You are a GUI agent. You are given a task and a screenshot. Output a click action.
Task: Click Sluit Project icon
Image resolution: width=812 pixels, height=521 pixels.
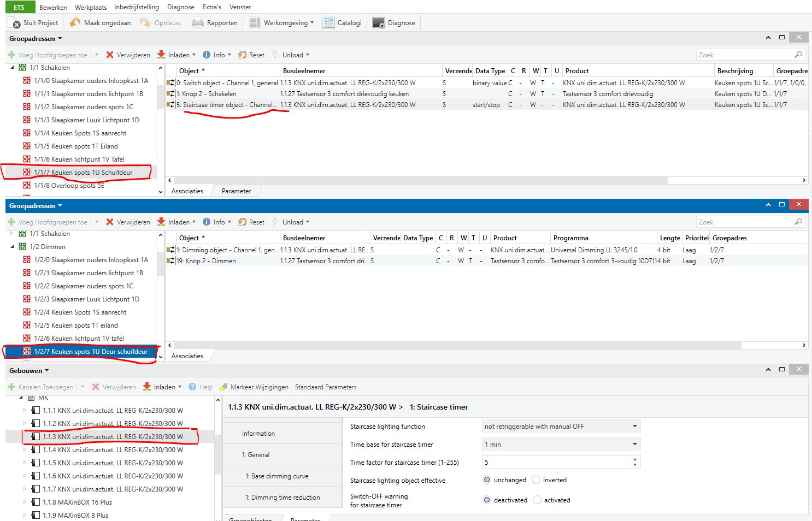[x=15, y=23]
